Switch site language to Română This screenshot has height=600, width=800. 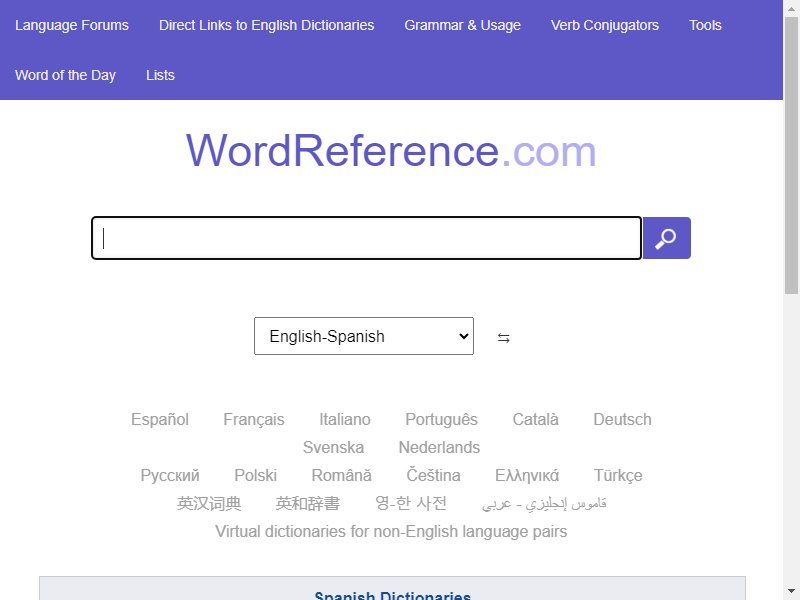tap(342, 476)
